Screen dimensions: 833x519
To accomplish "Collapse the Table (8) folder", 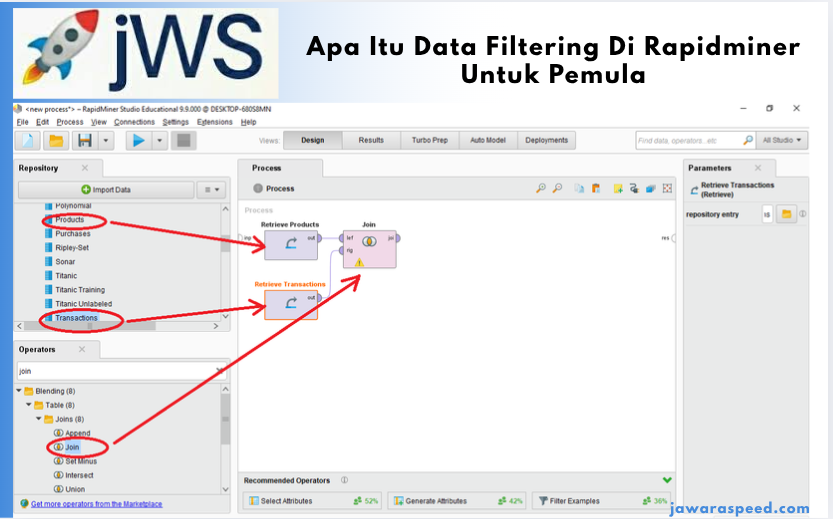I will coord(29,405).
